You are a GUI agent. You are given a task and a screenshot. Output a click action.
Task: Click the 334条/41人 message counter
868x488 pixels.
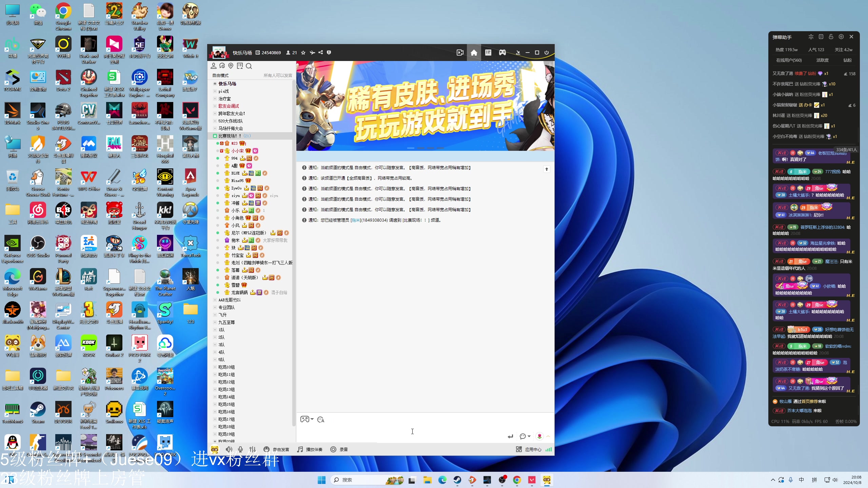(846, 149)
